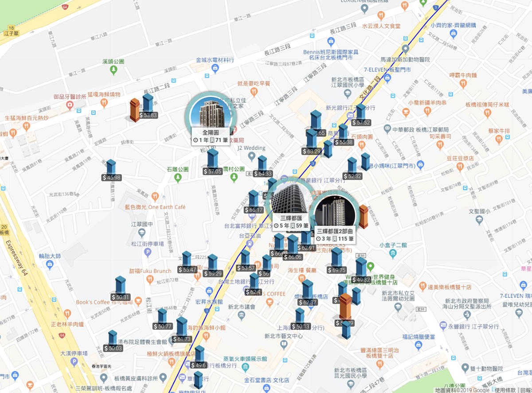Click the building marker priced $55.38
Image resolution: width=532 pixels, height=393 pixels.
point(343,135)
